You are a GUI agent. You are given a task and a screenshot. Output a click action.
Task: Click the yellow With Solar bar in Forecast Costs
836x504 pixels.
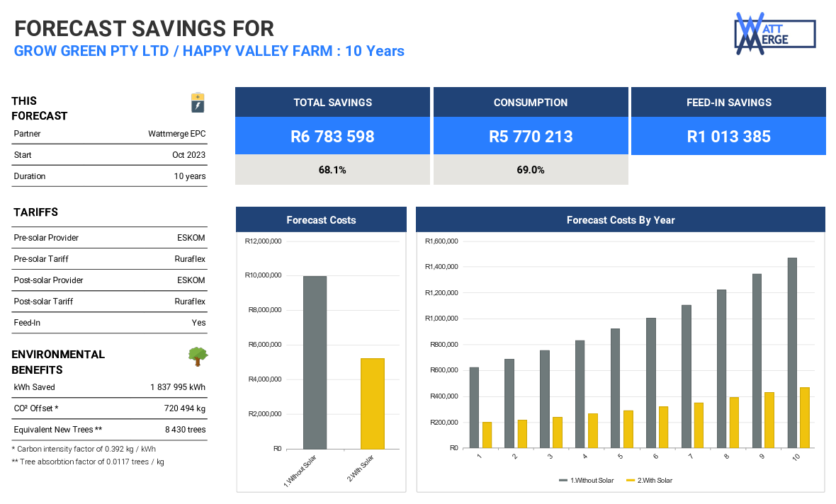coord(372,403)
